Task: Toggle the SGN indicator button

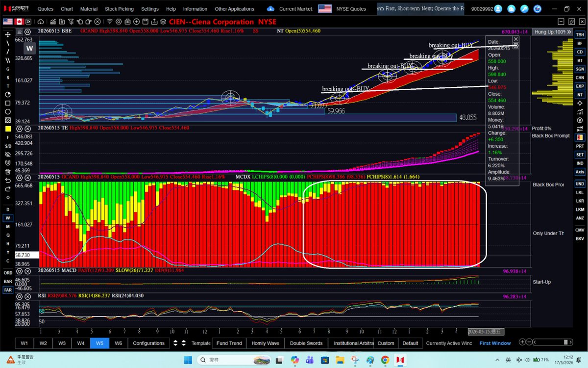Action: pos(580,69)
